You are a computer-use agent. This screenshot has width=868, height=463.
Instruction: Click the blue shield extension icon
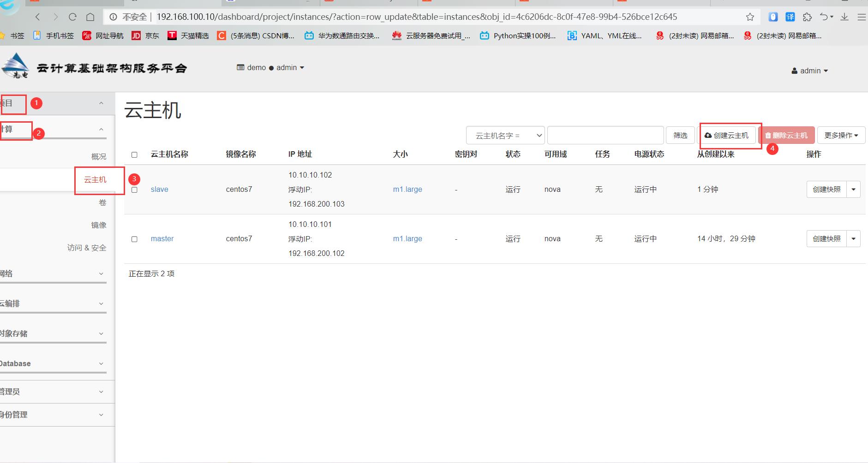tap(773, 17)
